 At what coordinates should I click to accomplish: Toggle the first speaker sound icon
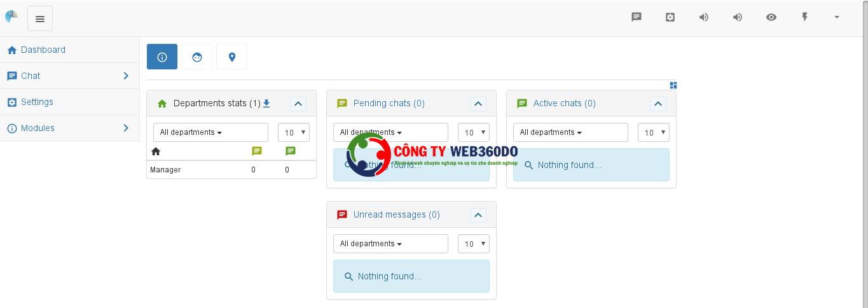[x=704, y=17]
